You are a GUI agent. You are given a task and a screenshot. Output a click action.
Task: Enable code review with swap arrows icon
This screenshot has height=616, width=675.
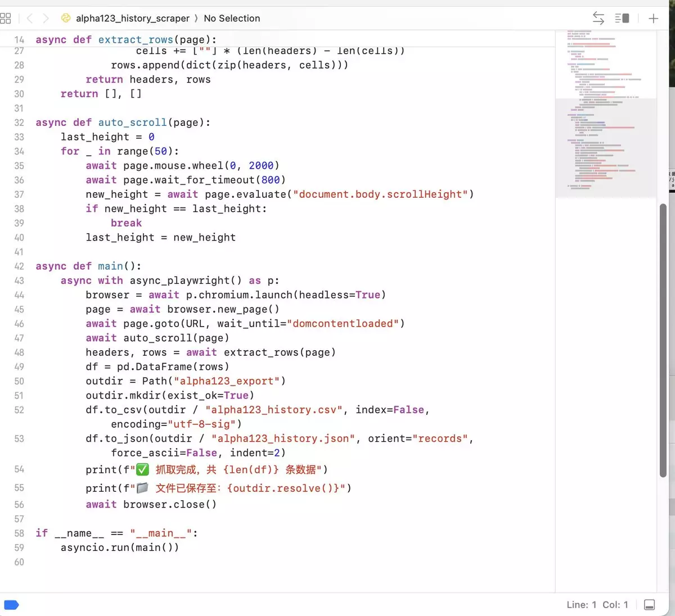(x=598, y=19)
